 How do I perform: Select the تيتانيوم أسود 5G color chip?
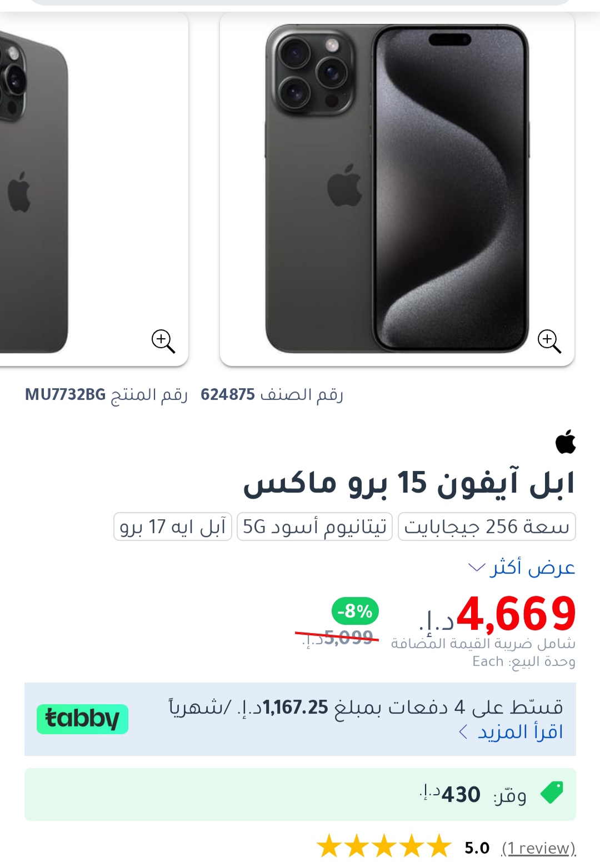315,526
